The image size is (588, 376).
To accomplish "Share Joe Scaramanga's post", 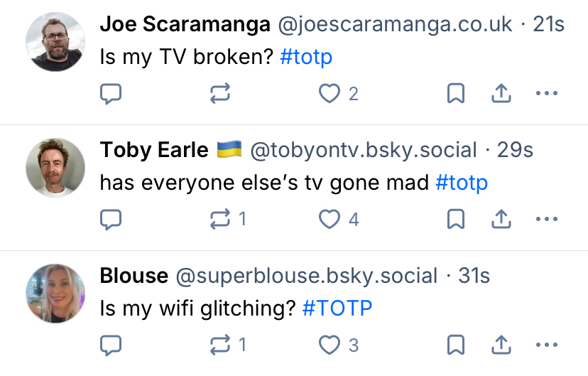I will point(501,94).
